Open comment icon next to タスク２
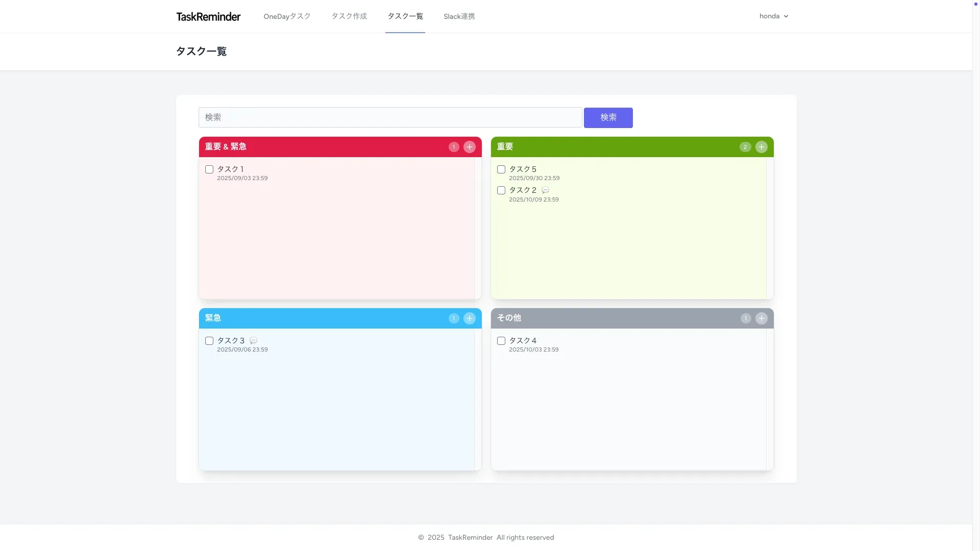This screenshot has height=551, width=980. pyautogui.click(x=545, y=190)
